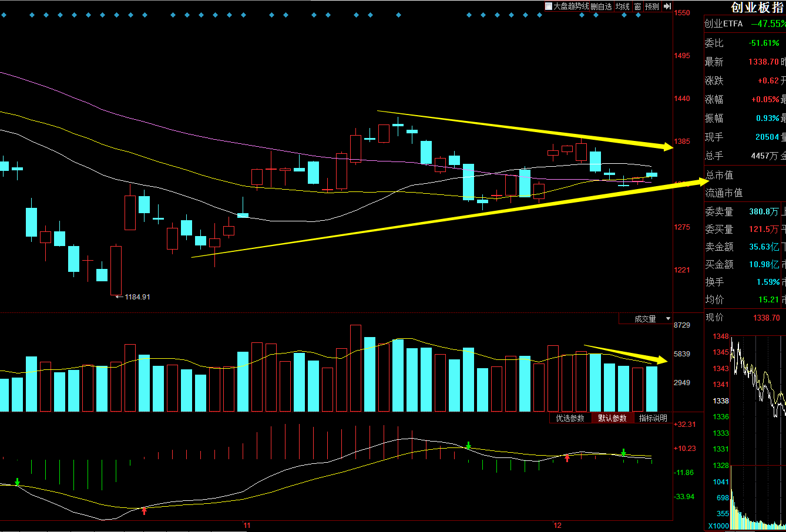Click the 涨跌 value +0.62
786x532 pixels.
pos(768,80)
